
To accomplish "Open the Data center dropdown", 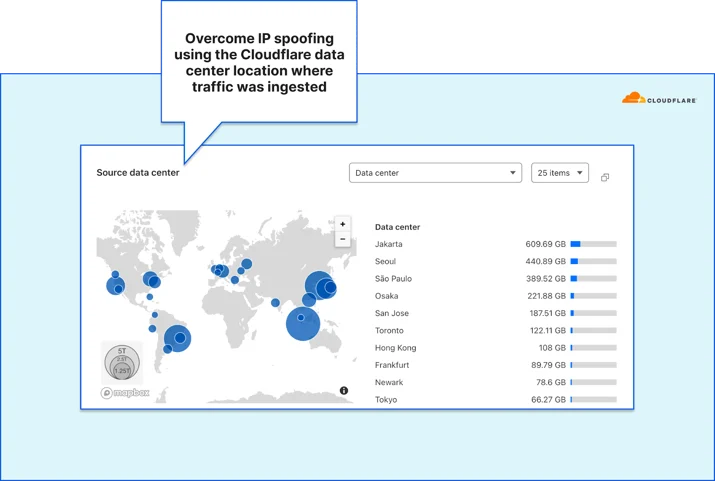I will [x=435, y=173].
